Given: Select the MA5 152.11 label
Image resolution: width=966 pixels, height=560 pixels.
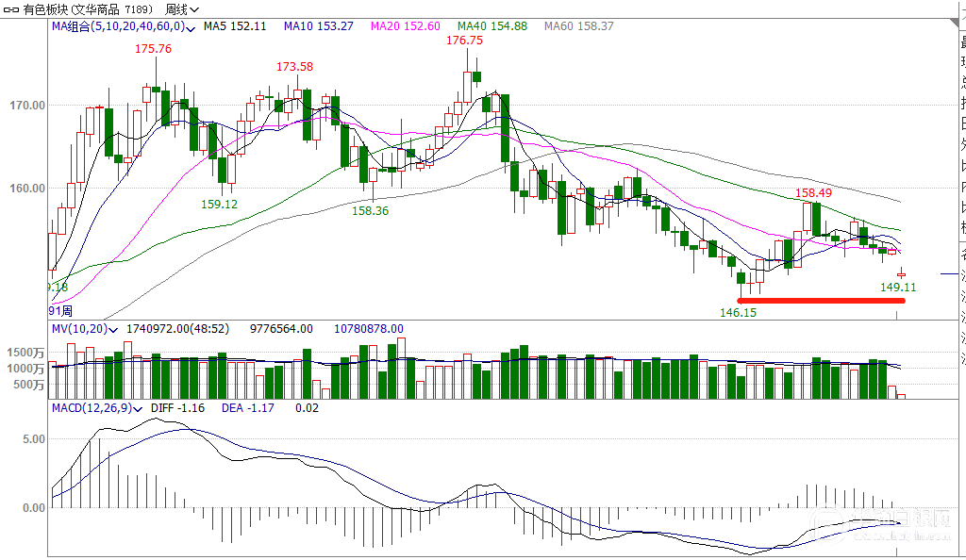Looking at the screenshot, I should pos(235,26).
